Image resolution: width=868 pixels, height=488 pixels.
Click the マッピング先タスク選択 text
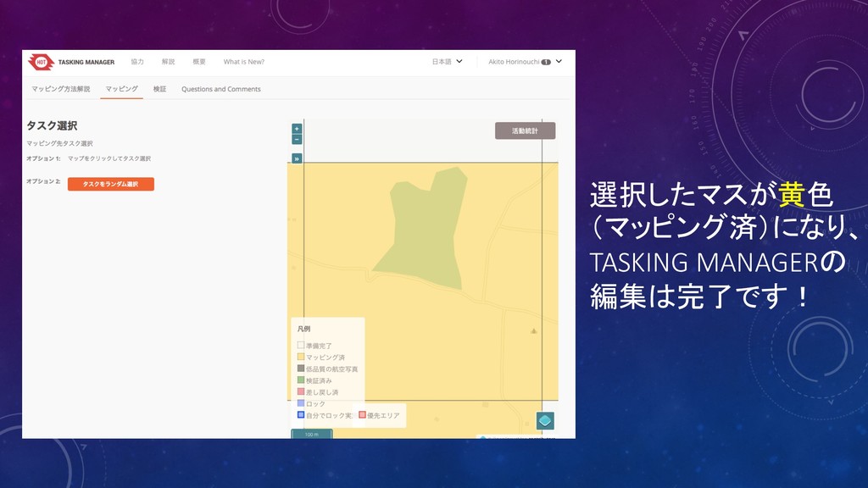click(x=59, y=143)
